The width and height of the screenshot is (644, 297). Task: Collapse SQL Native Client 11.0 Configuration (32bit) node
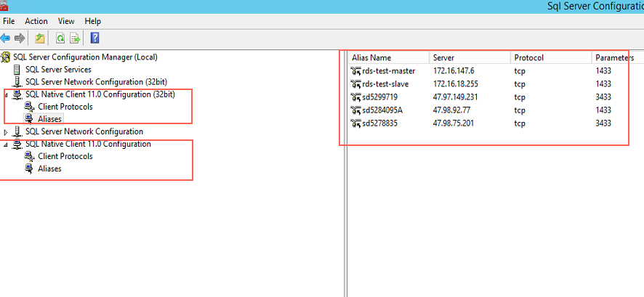6,95
